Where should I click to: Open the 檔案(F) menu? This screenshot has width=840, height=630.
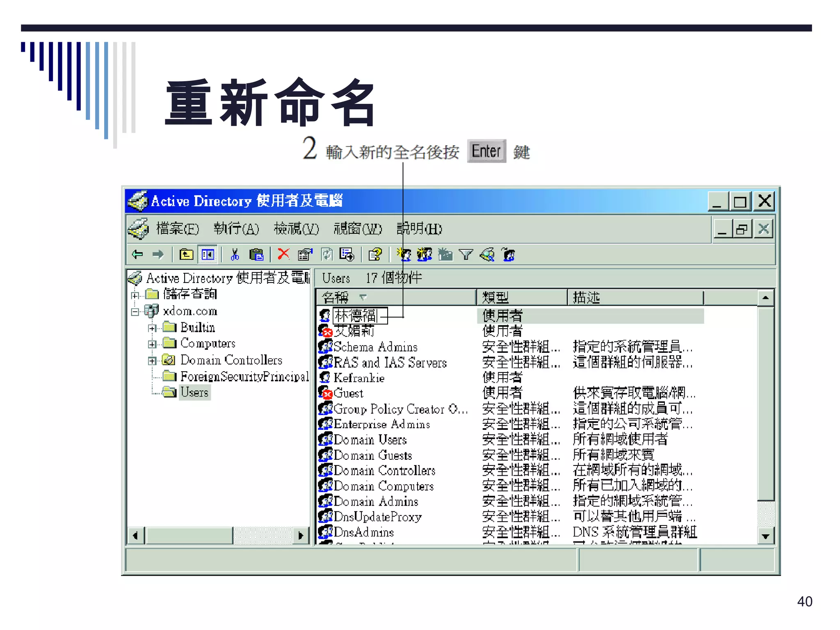coord(178,228)
